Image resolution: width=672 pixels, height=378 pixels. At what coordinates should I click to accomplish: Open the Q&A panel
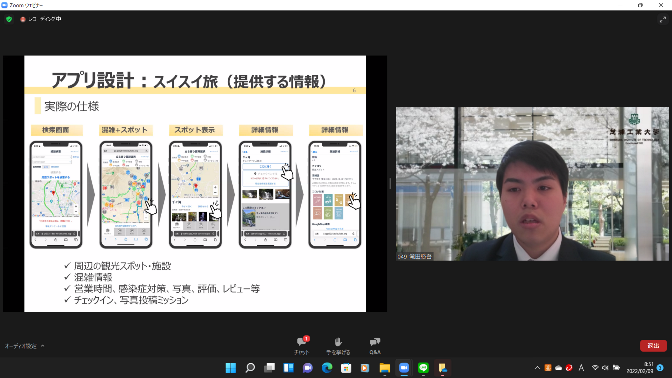(x=375, y=345)
